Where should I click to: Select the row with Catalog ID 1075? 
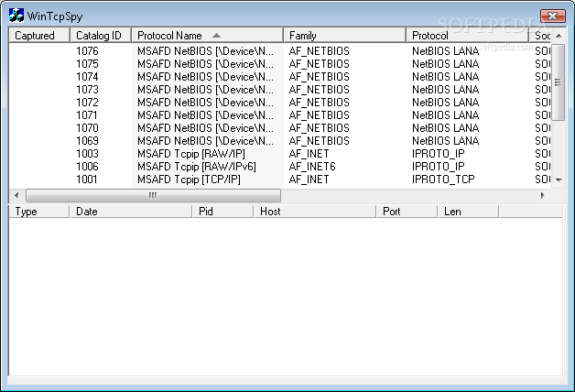coord(280,64)
